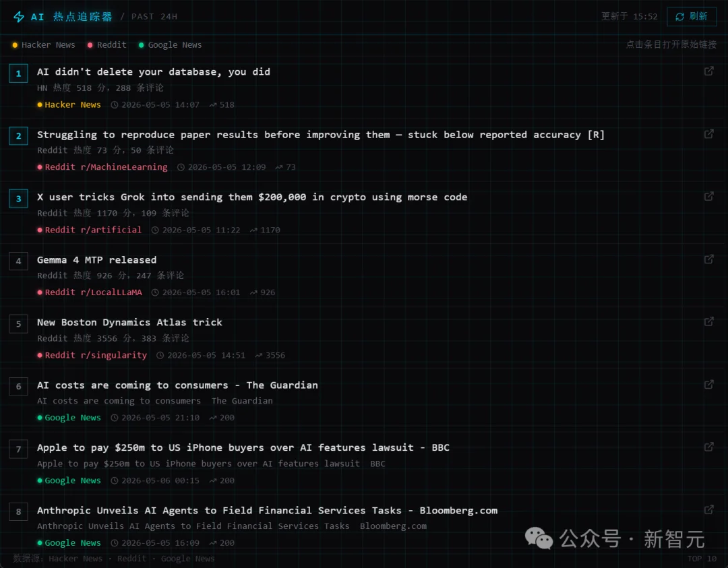Click timestamp '2026-05-06 00:15'
This screenshot has height=568, width=728.
click(155, 480)
